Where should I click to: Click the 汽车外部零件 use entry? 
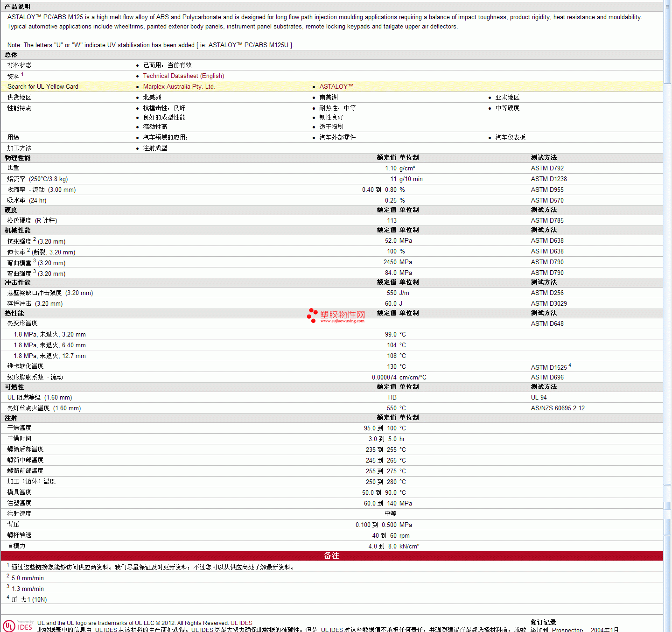[337, 137]
